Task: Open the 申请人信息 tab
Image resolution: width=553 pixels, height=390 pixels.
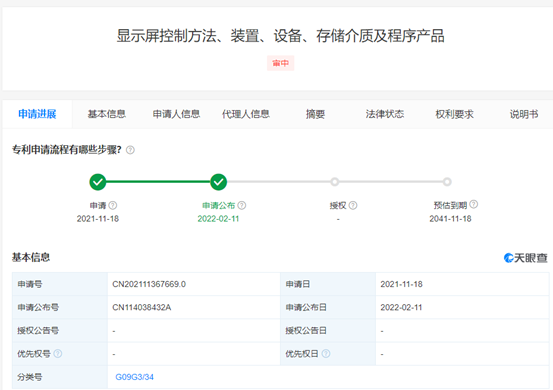Action: (x=176, y=114)
